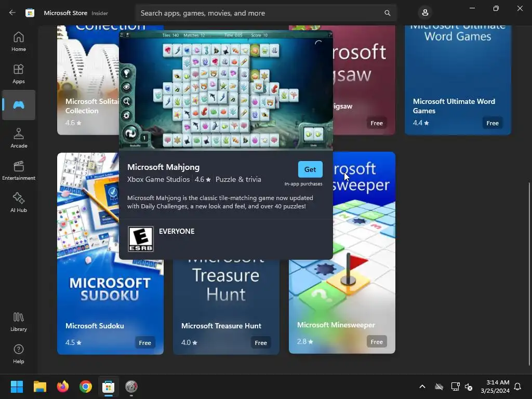Viewport: 532px width, 399px height.
Task: Click the EVERYONE rating text
Action: [x=177, y=231]
